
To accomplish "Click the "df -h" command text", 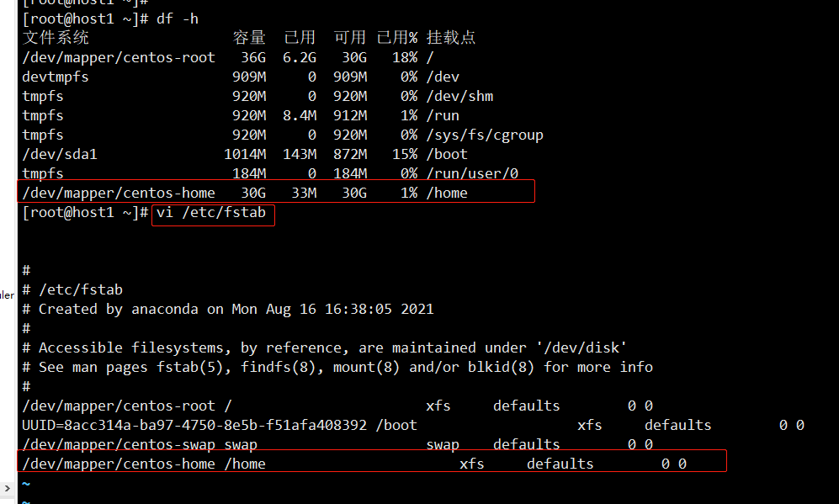I will coord(177,19).
